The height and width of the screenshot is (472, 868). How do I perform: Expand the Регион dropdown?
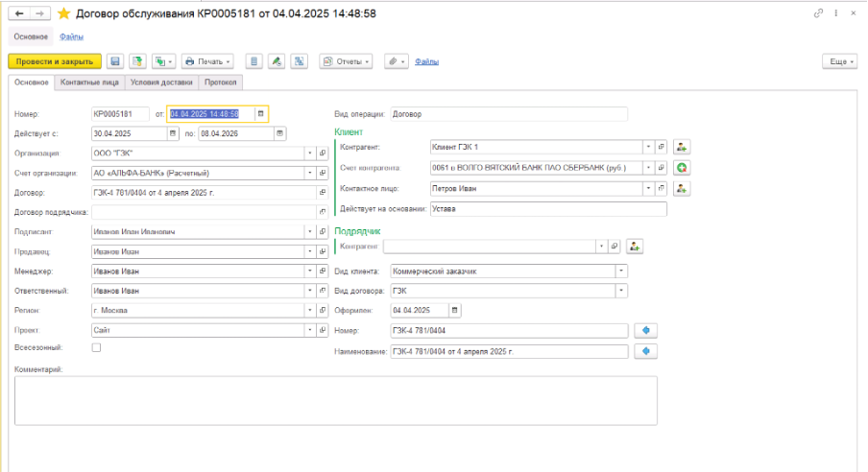(310, 311)
